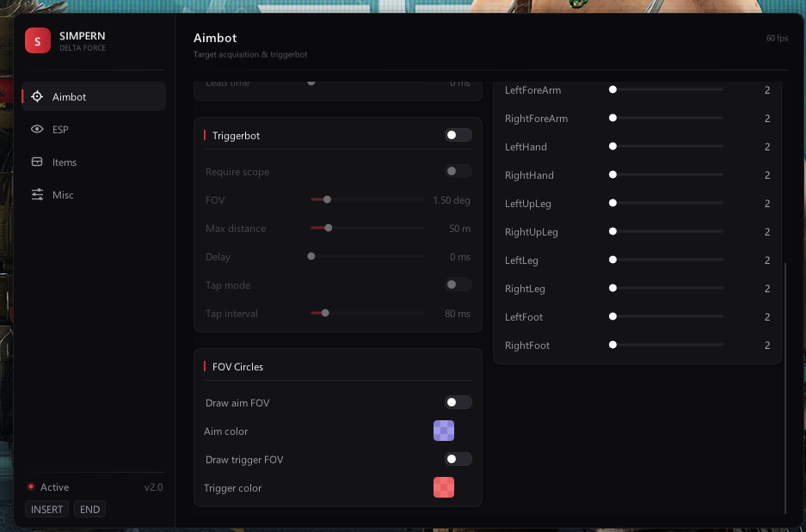This screenshot has width=806, height=532.
Task: Click the 80 ms tap interval value
Action: point(458,313)
